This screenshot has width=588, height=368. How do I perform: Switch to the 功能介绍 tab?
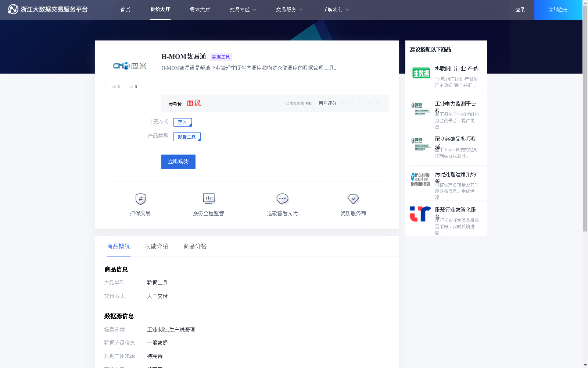click(157, 246)
